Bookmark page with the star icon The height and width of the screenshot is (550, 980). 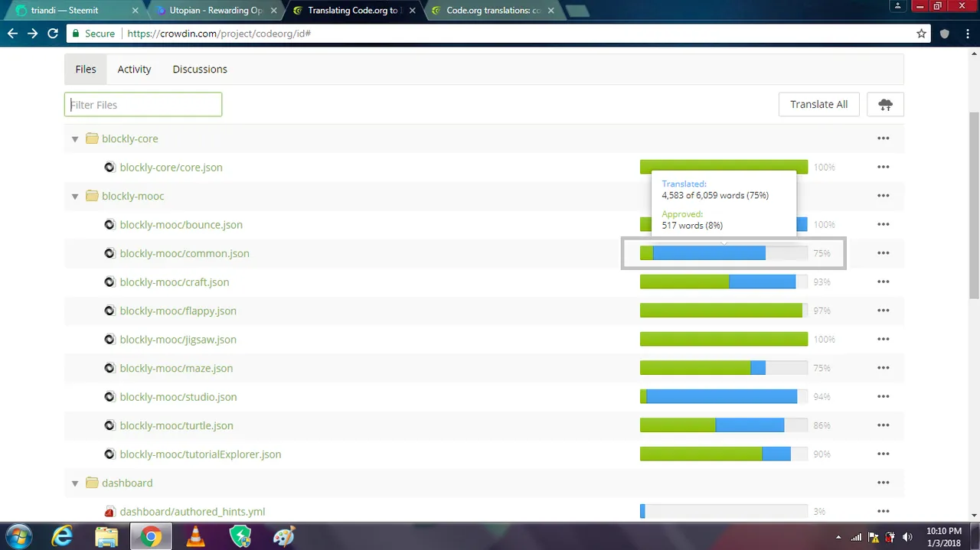(922, 34)
